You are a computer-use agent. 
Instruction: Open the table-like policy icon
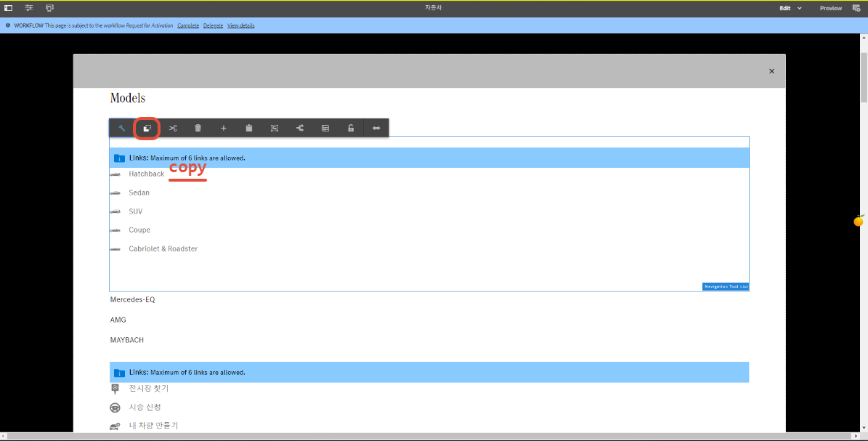coord(325,128)
